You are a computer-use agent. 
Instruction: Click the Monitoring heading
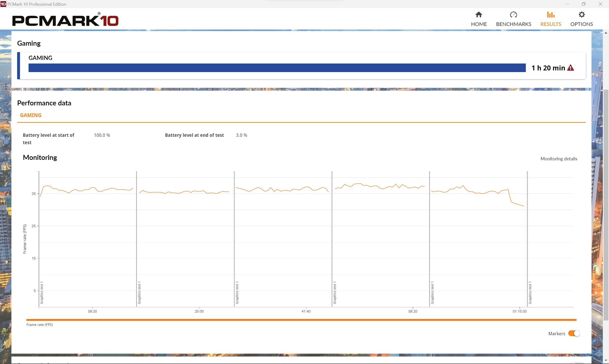click(x=40, y=157)
